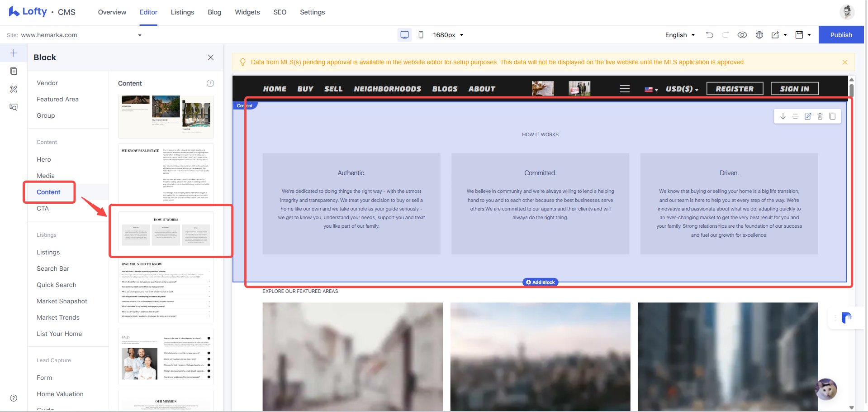Redo the last edit
868x412 pixels.
tap(726, 35)
